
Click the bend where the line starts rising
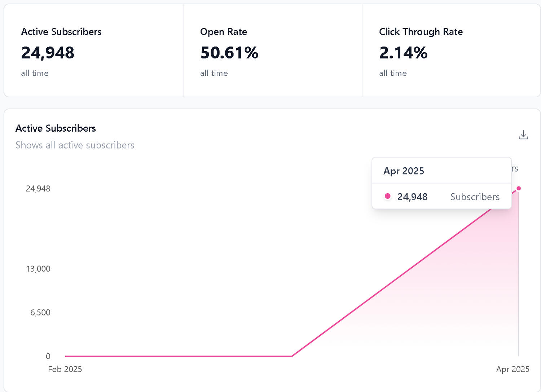pyautogui.click(x=292, y=356)
